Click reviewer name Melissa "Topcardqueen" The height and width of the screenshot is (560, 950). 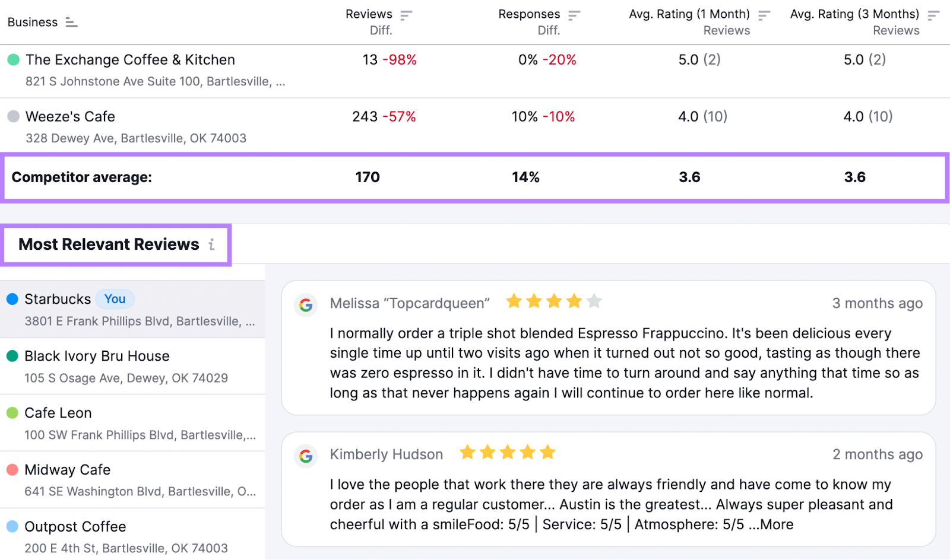[x=410, y=303]
